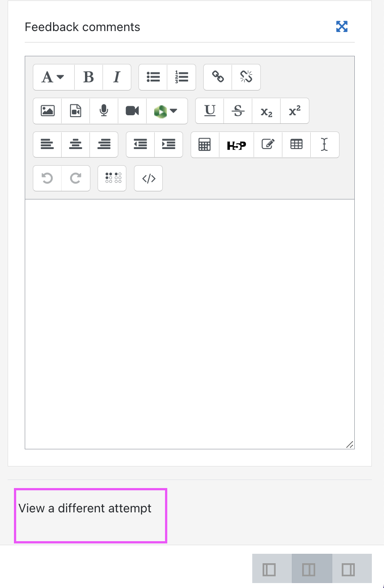Insert a table
The height and width of the screenshot is (588, 384).
(296, 145)
